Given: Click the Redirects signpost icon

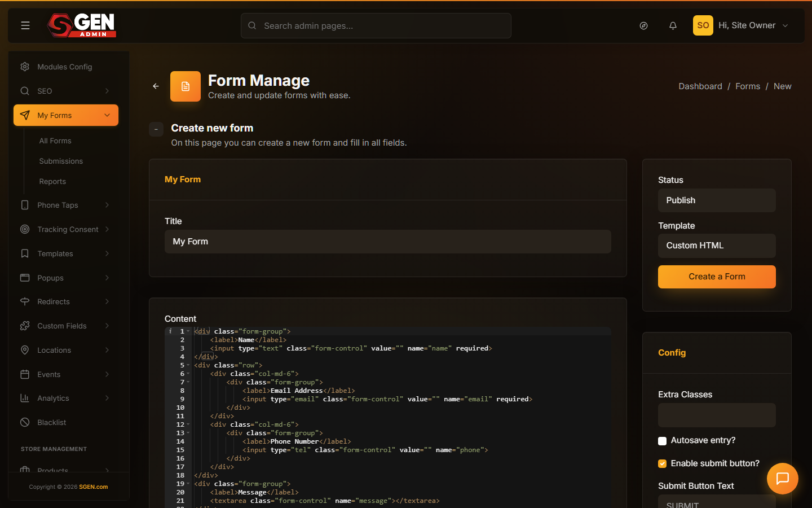Looking at the screenshot, I should click(x=25, y=301).
